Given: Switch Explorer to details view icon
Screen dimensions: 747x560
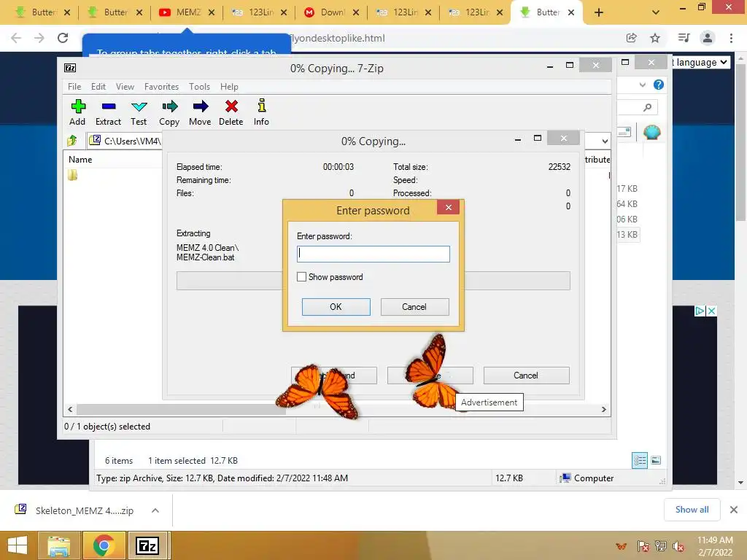Looking at the screenshot, I should click(639, 460).
